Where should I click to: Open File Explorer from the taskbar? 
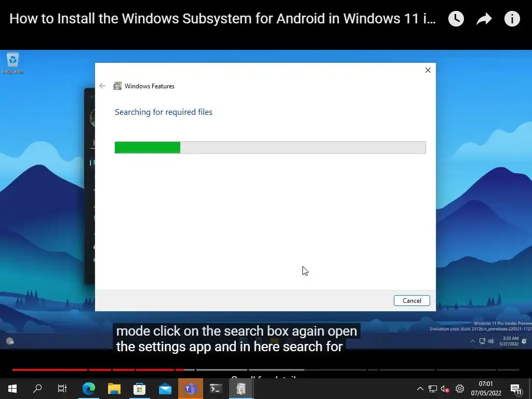[114, 389]
